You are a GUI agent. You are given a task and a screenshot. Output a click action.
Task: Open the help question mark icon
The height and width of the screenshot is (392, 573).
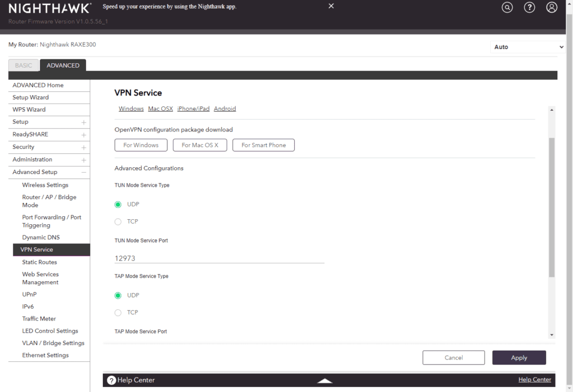(529, 8)
